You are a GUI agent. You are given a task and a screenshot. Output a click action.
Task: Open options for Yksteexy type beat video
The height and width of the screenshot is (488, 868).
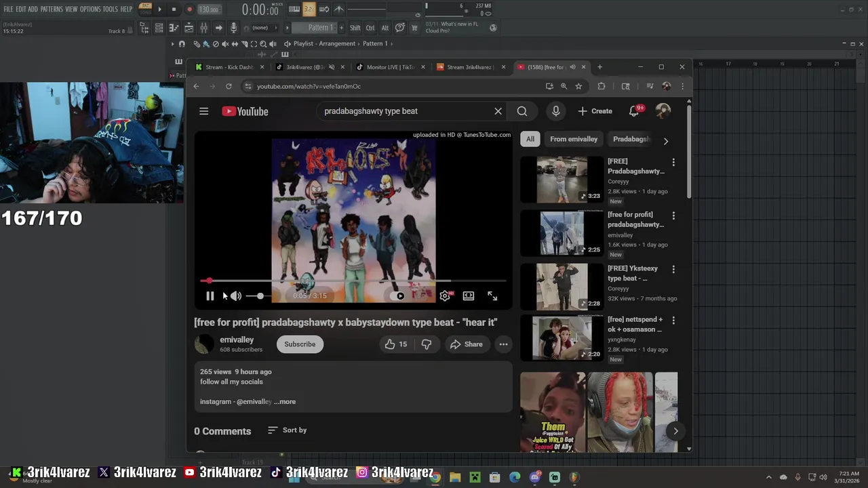(x=673, y=269)
